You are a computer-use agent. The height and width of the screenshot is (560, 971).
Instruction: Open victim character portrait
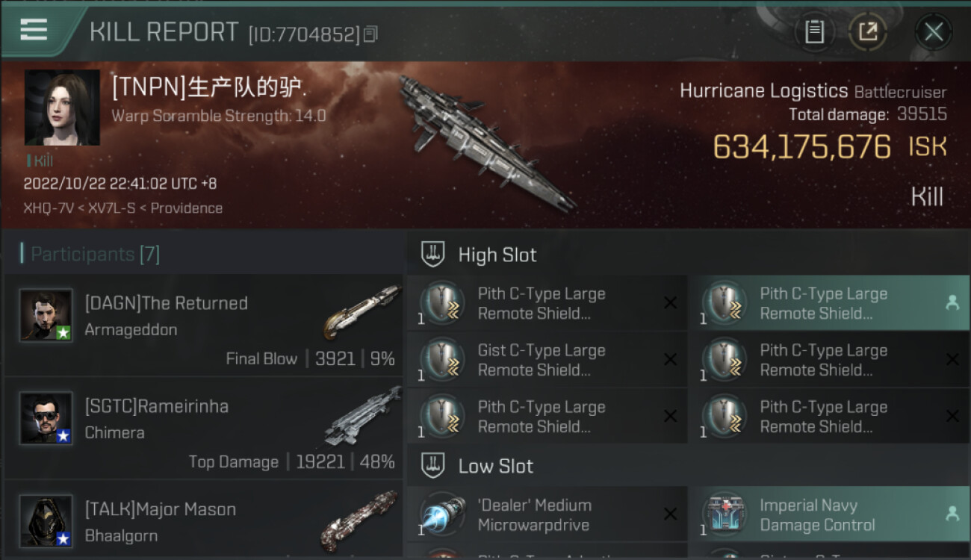click(62, 108)
